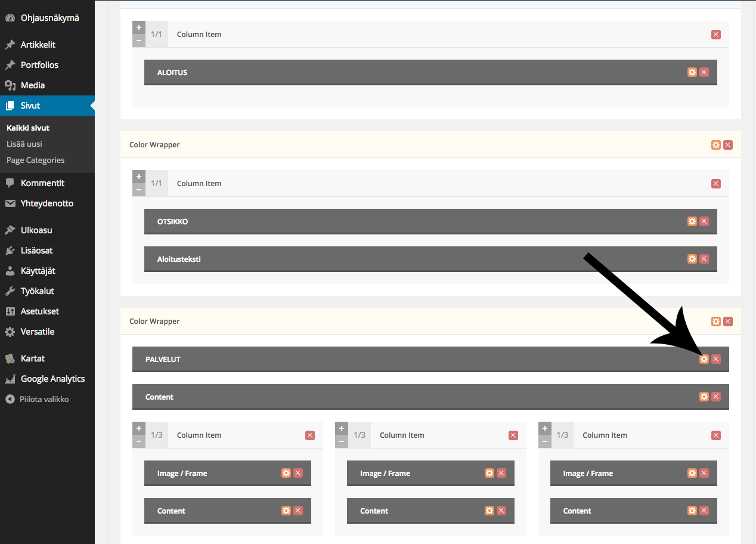Decrease width of right 1/3 column

click(x=544, y=441)
